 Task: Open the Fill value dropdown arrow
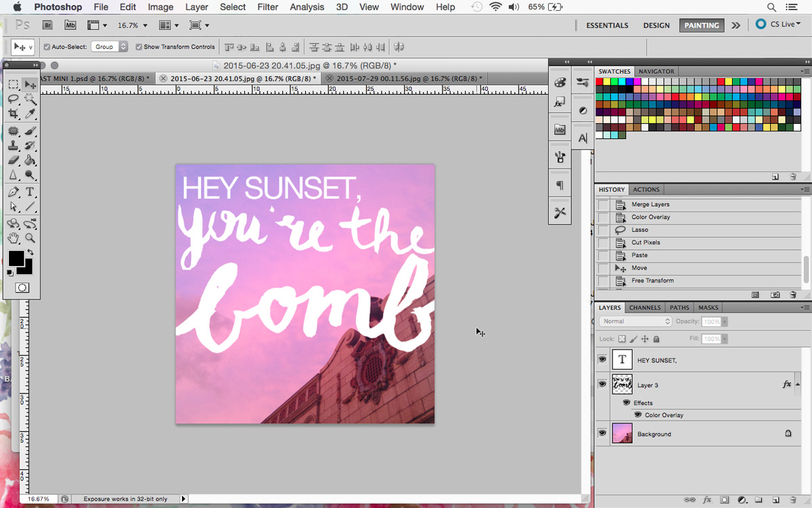[725, 339]
